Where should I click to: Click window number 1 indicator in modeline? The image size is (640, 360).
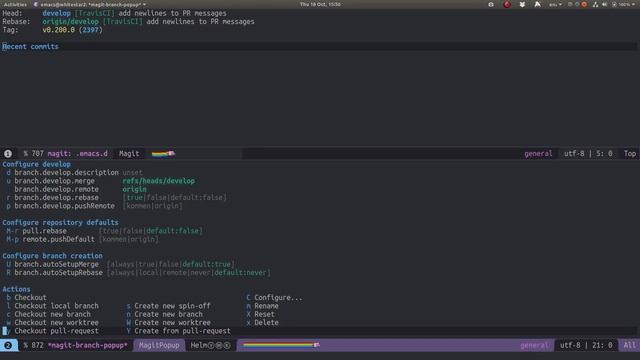click(x=8, y=153)
